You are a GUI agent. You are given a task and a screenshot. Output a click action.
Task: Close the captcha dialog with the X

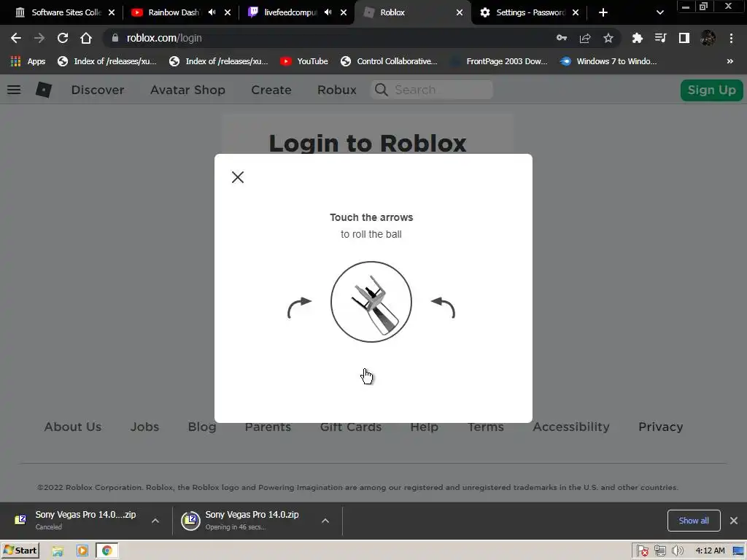(237, 177)
